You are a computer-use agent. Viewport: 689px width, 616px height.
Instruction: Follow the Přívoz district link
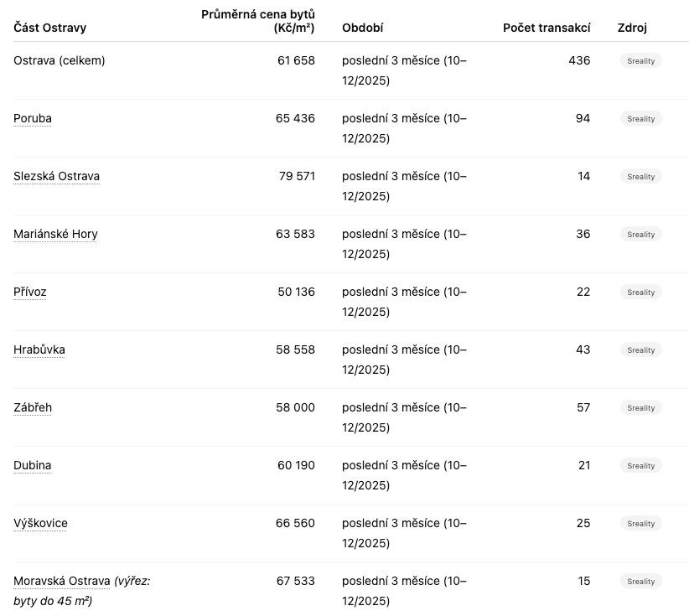[x=30, y=292]
